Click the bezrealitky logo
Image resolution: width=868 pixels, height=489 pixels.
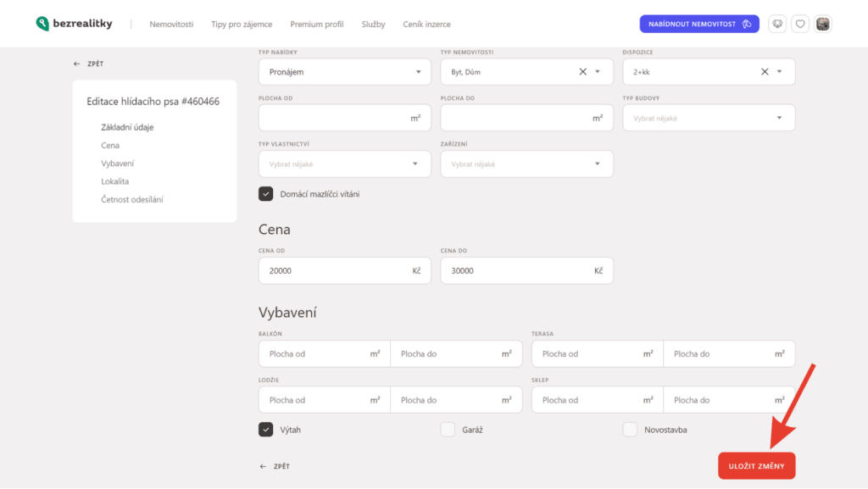74,24
